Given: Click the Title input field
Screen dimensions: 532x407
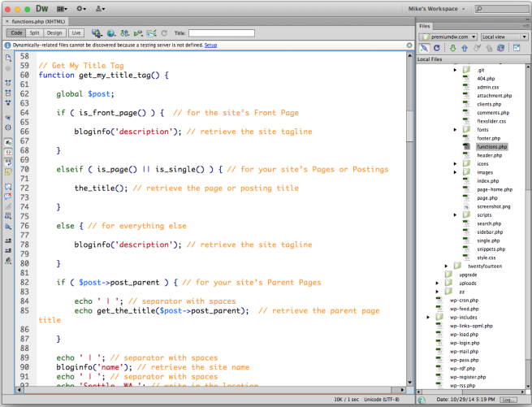Looking at the screenshot, I should [x=222, y=33].
